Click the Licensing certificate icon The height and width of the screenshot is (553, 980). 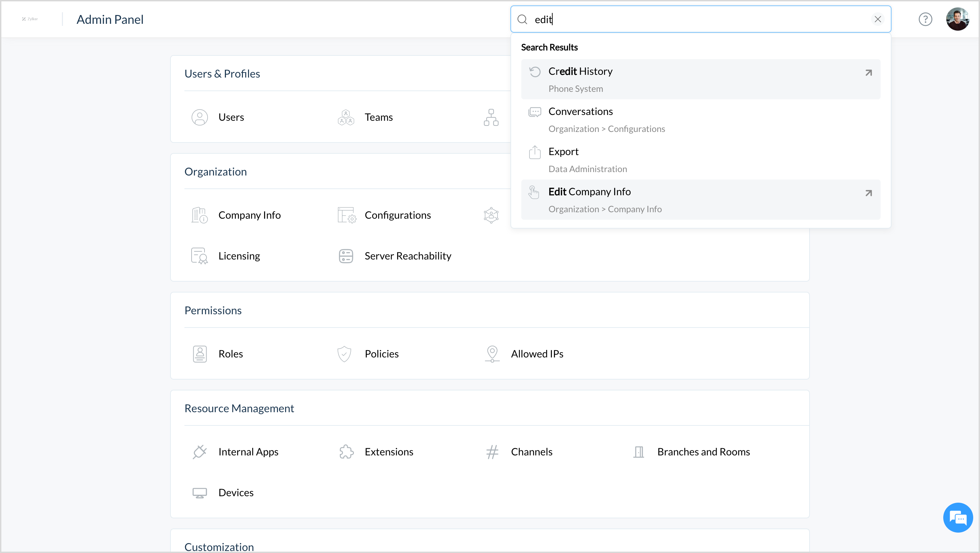coord(199,255)
